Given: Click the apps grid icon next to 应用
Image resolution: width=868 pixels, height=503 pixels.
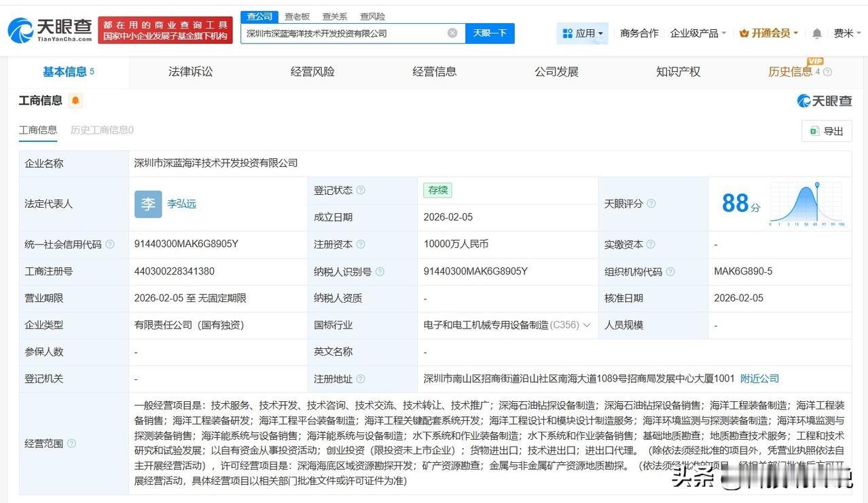Looking at the screenshot, I should [566, 33].
